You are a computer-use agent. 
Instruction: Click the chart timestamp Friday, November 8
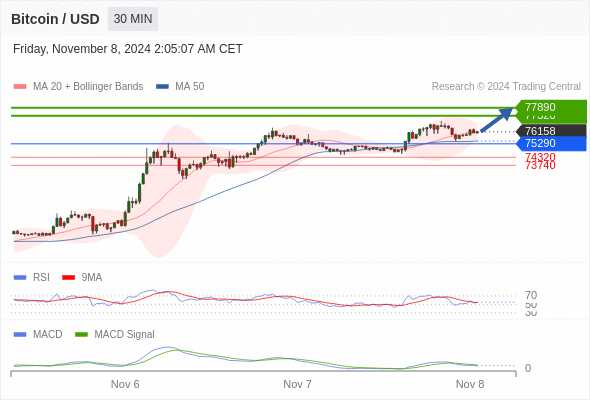click(x=128, y=49)
